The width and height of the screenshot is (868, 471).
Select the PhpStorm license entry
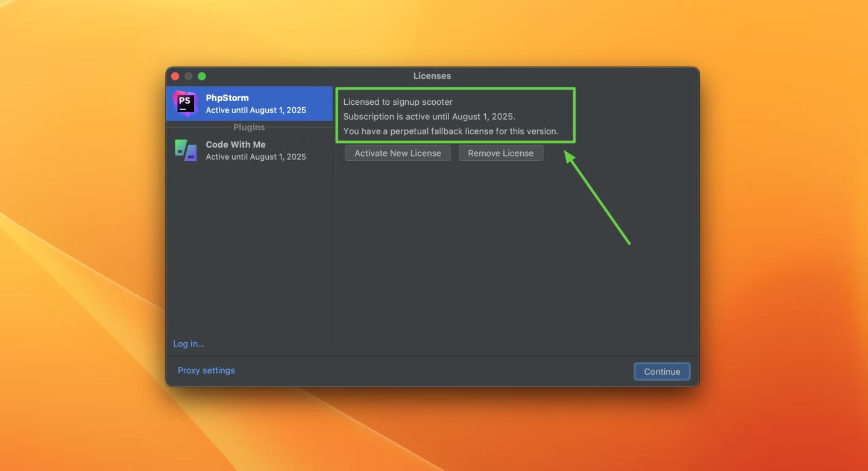point(250,104)
